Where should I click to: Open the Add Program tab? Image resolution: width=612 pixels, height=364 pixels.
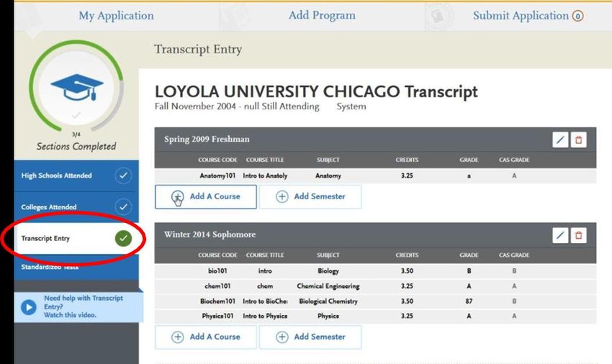click(322, 15)
